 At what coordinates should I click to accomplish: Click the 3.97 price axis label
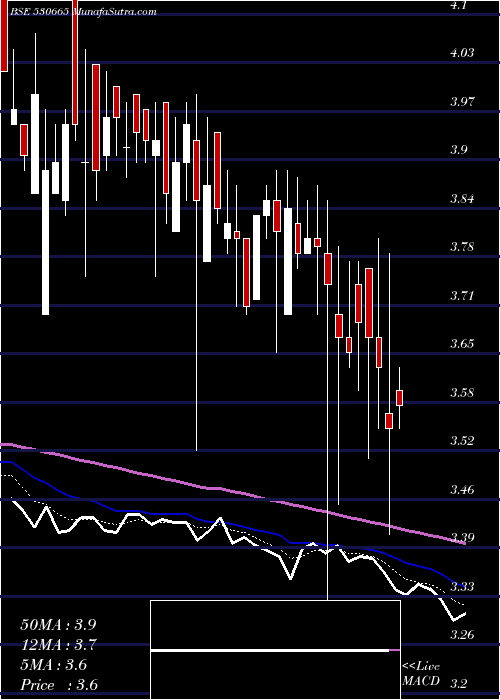click(x=462, y=101)
